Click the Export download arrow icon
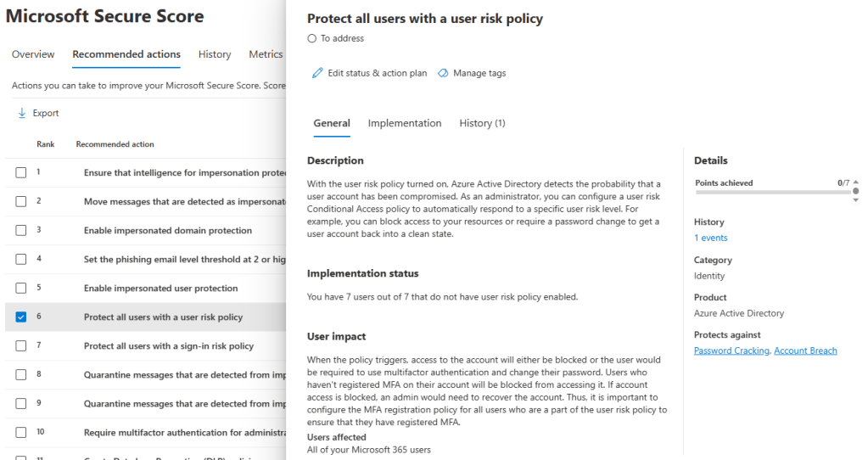Screen dimensions: 868x460 click(22, 113)
